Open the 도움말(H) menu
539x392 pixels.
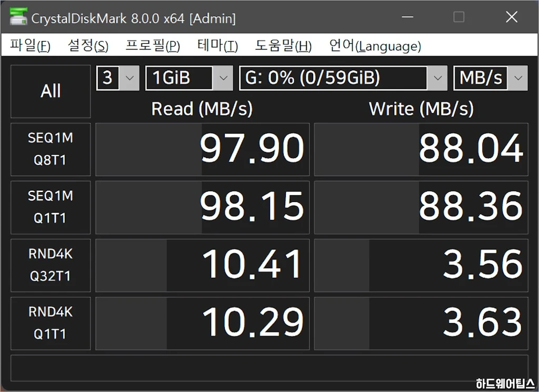[283, 45]
